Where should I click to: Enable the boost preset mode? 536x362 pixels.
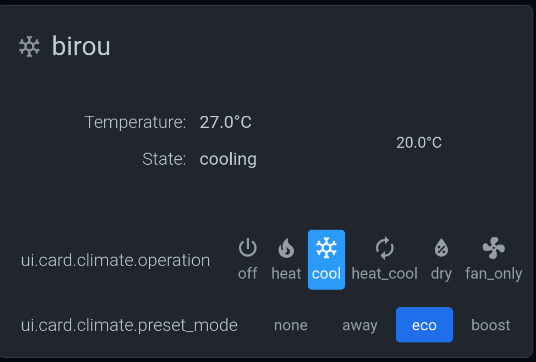point(491,325)
